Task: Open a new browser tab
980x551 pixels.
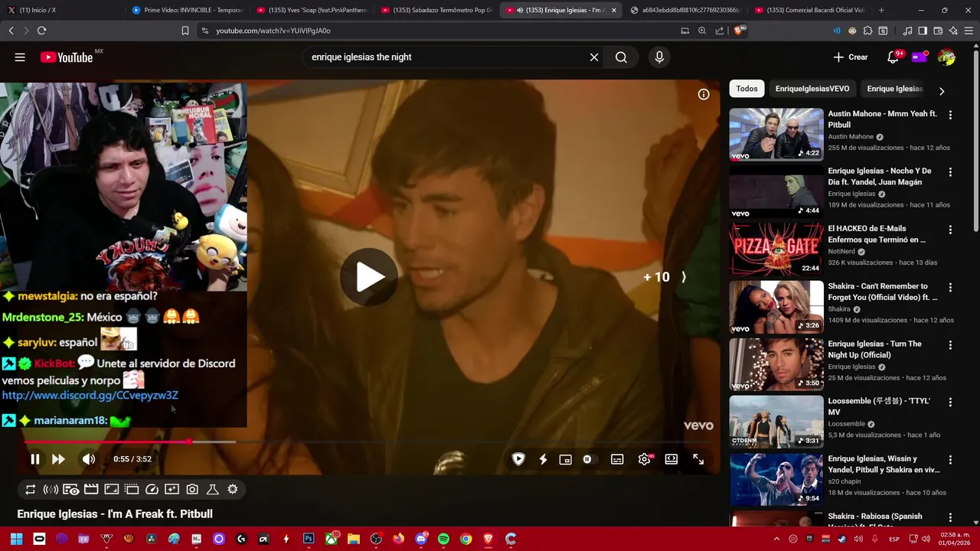Action: click(881, 10)
